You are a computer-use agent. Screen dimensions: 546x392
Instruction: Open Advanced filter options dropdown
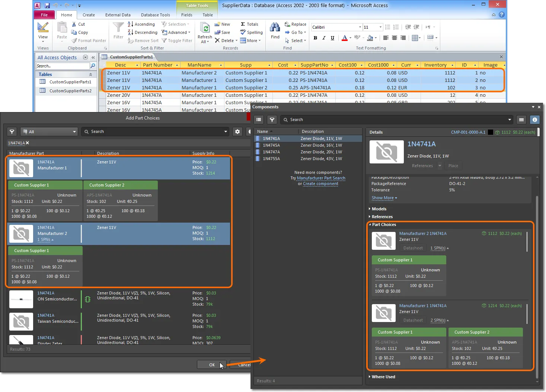tap(176, 32)
